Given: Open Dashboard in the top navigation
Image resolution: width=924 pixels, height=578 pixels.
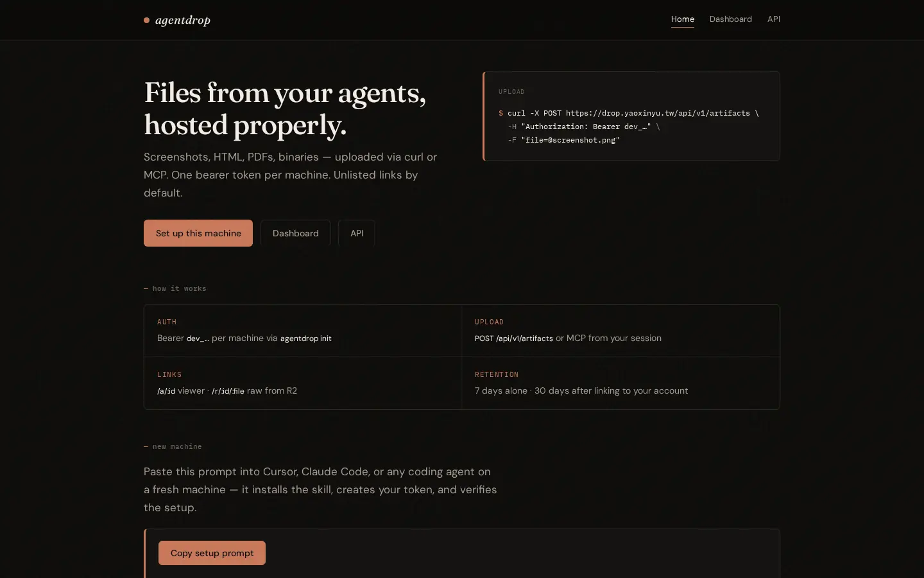Looking at the screenshot, I should tap(731, 19).
